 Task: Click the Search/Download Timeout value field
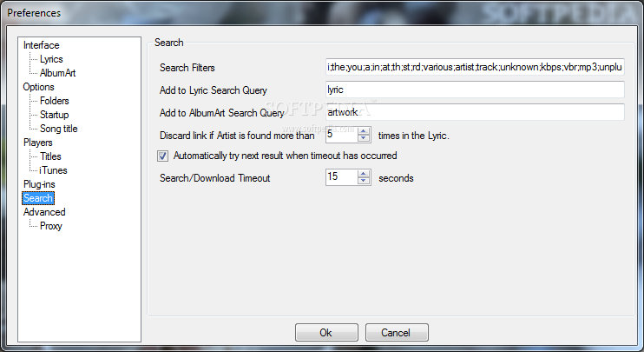pyautogui.click(x=341, y=177)
